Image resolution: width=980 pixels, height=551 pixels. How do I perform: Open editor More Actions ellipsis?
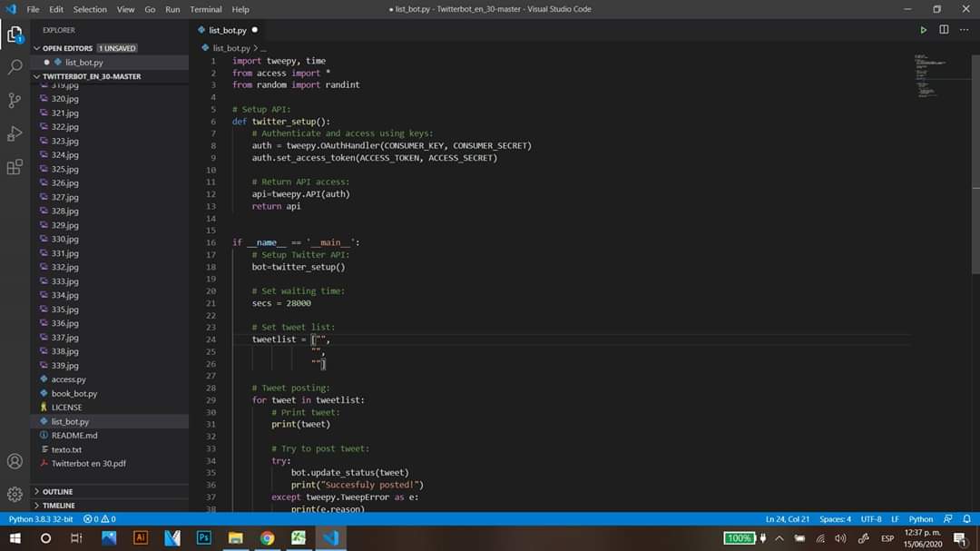(965, 30)
